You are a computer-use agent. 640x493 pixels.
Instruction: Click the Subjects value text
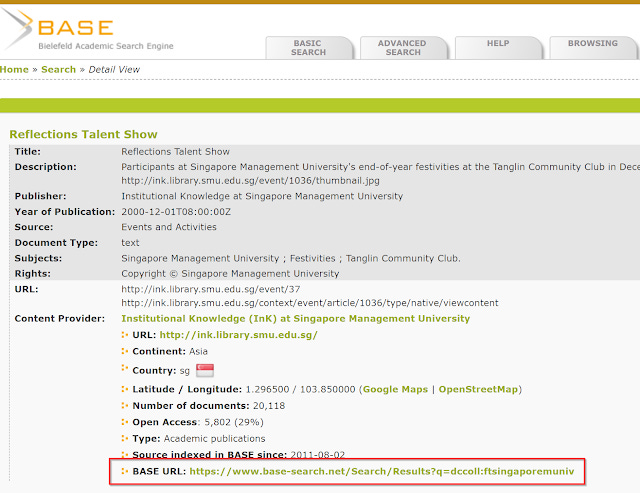(291, 258)
